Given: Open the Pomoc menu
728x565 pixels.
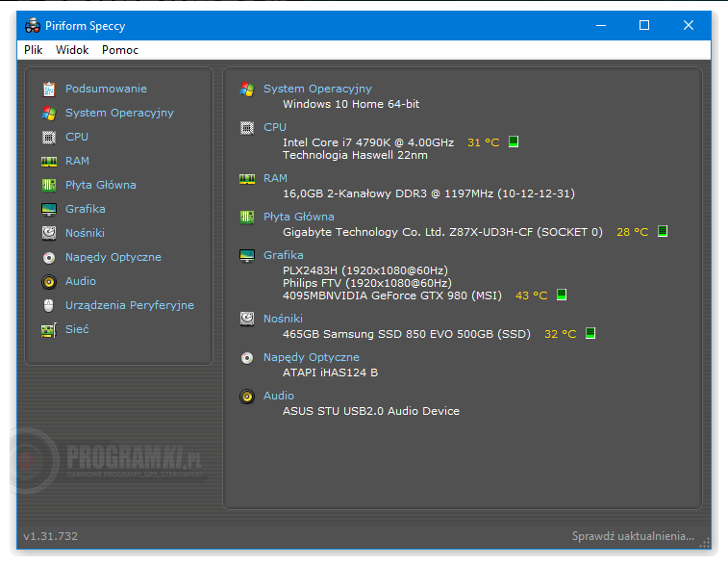Looking at the screenshot, I should pyautogui.click(x=120, y=50).
